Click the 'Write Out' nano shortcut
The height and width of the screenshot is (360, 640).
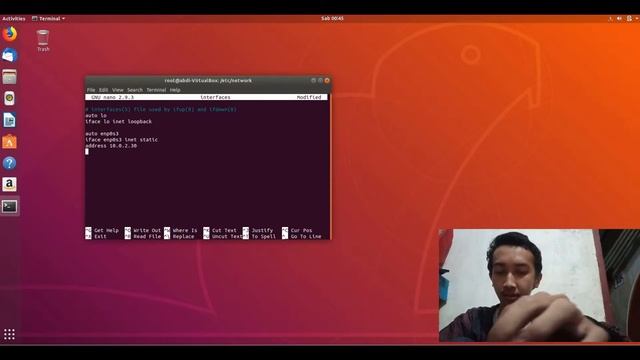coord(143,231)
